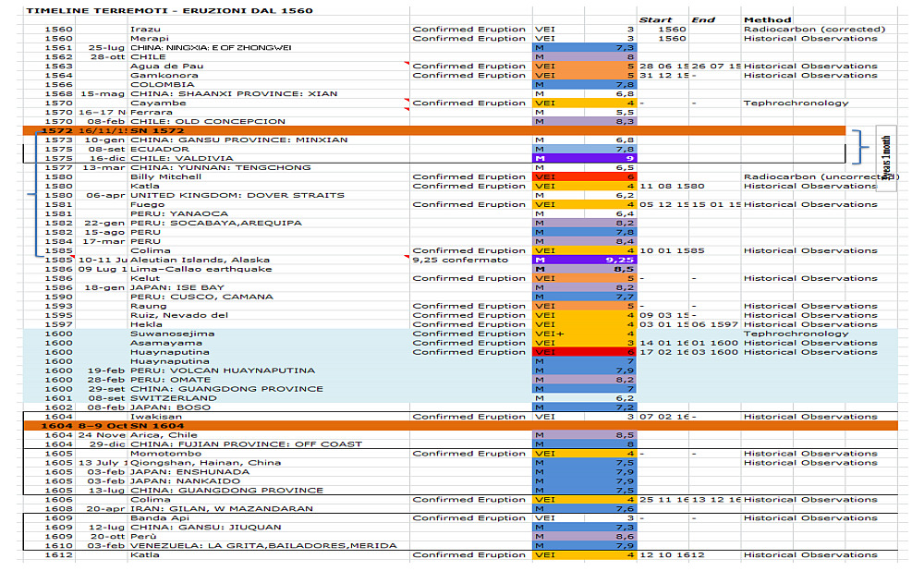Select Qiongshan, Hainan, China cell
Image resolution: width=924 pixels, height=571 pixels.
pos(206,463)
